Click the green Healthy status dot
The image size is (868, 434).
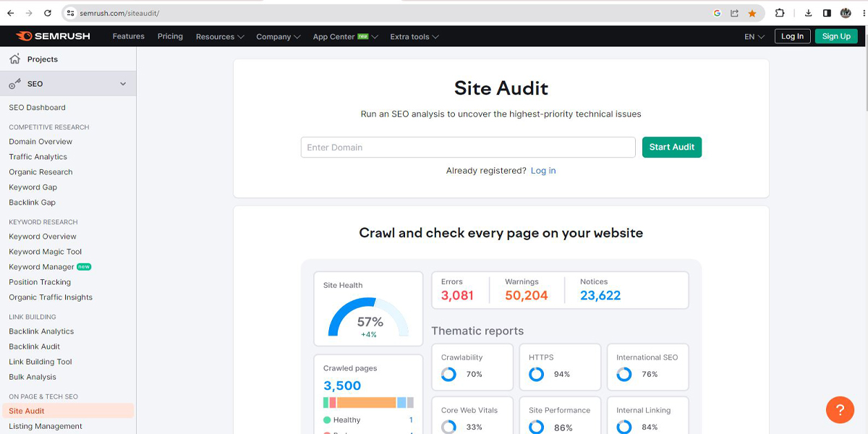coord(327,420)
